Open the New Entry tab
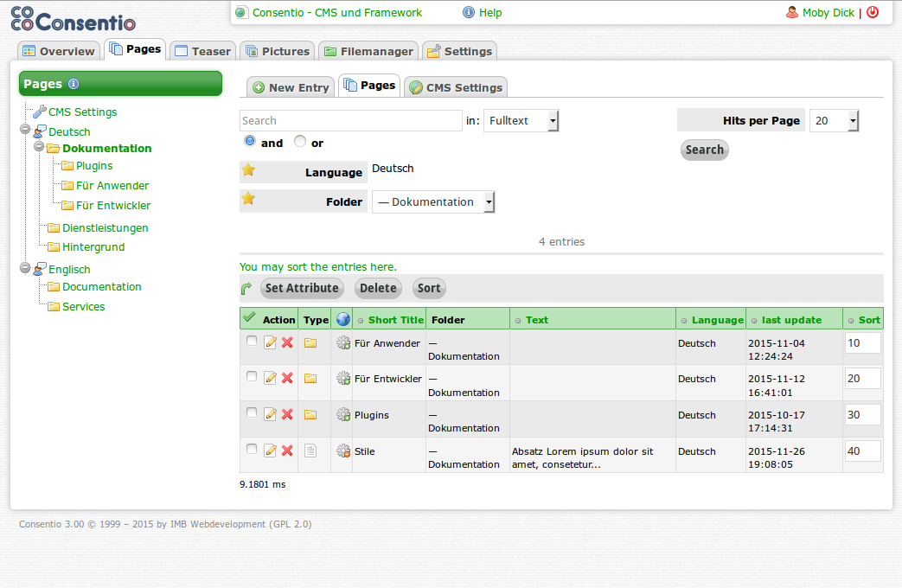 click(291, 86)
